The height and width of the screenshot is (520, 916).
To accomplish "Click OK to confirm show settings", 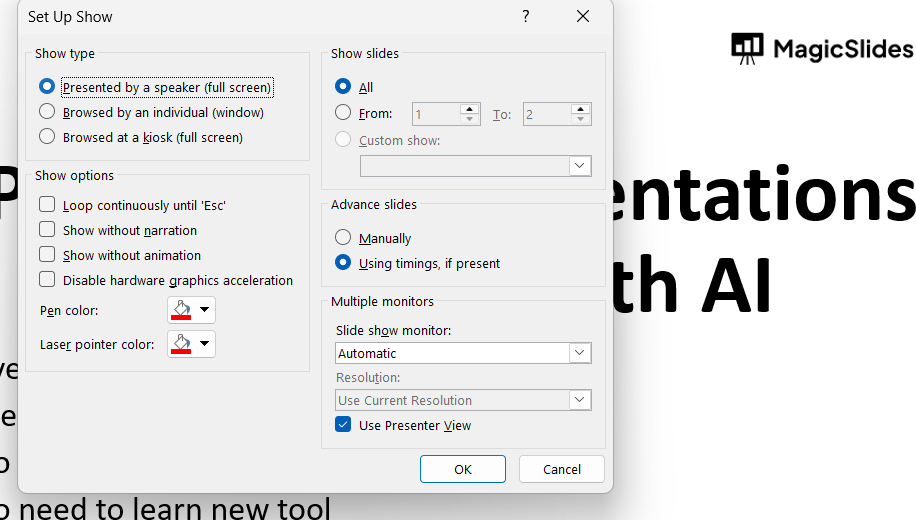I will pos(463,469).
